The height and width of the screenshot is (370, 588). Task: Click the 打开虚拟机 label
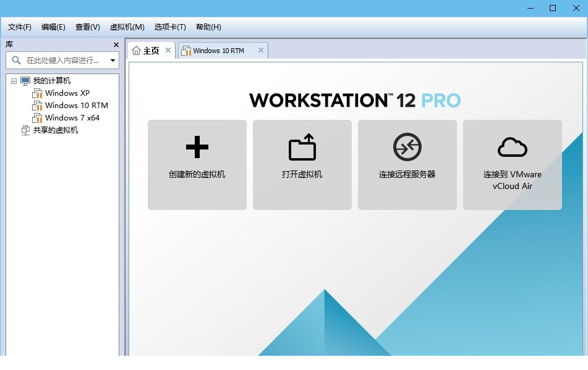pyautogui.click(x=302, y=174)
